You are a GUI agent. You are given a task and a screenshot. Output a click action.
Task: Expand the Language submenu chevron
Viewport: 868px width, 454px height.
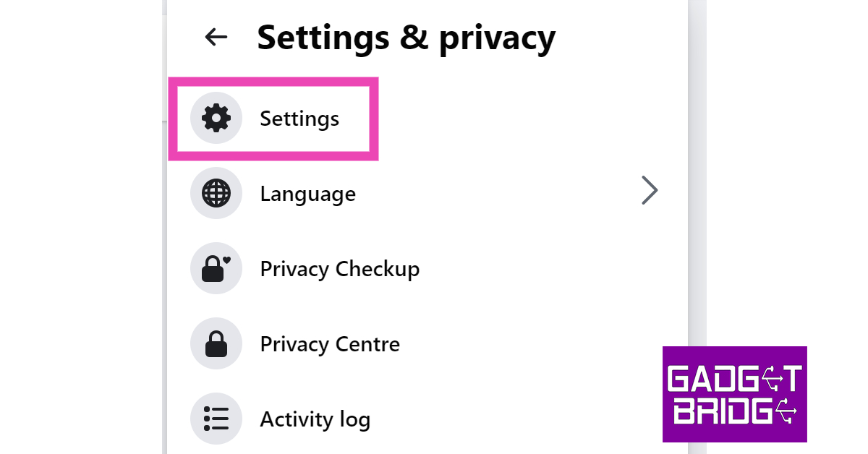click(x=650, y=191)
